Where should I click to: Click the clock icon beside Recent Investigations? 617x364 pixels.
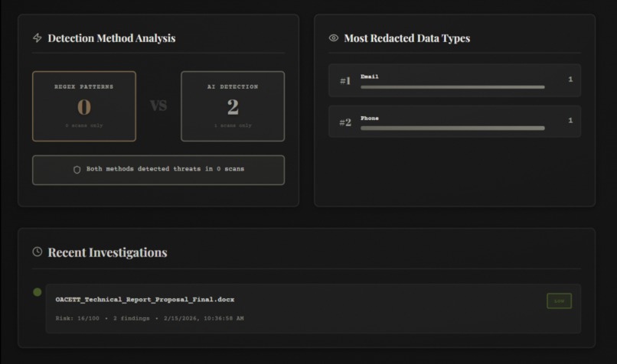click(x=38, y=252)
